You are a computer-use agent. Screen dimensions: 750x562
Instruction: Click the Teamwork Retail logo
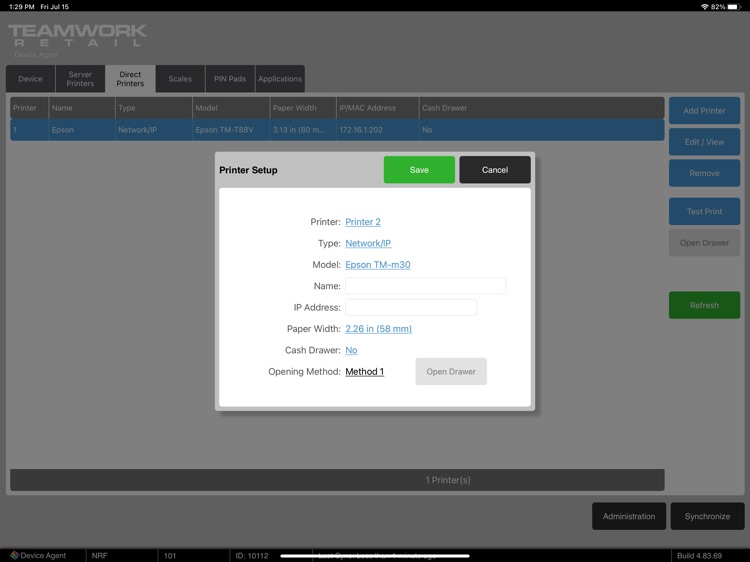77,36
